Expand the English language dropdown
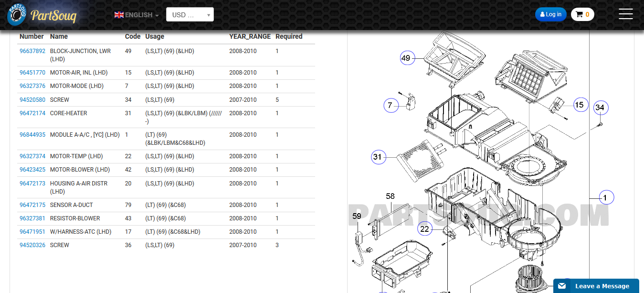644x293 pixels. click(137, 15)
